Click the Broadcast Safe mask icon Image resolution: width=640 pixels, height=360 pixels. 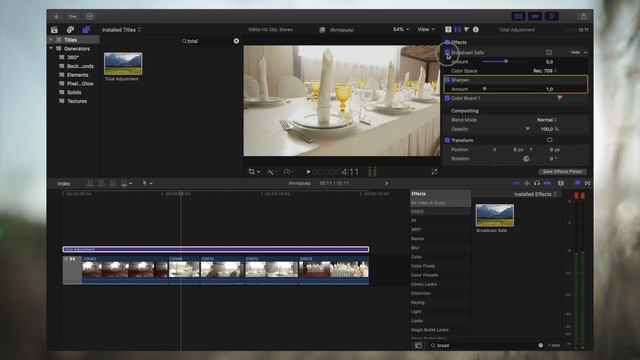click(x=549, y=52)
